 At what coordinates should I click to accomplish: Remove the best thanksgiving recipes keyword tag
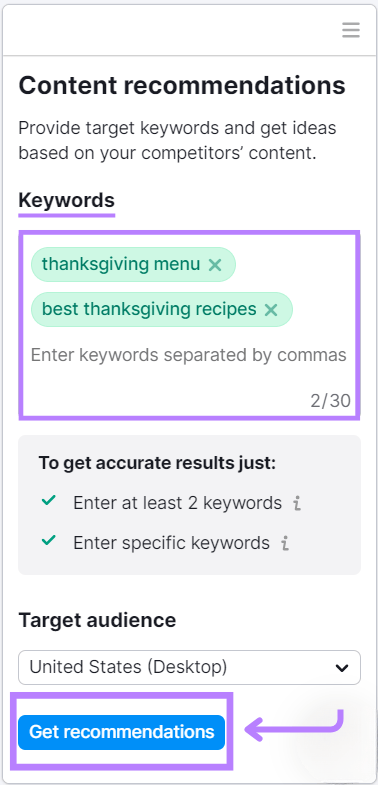271,310
